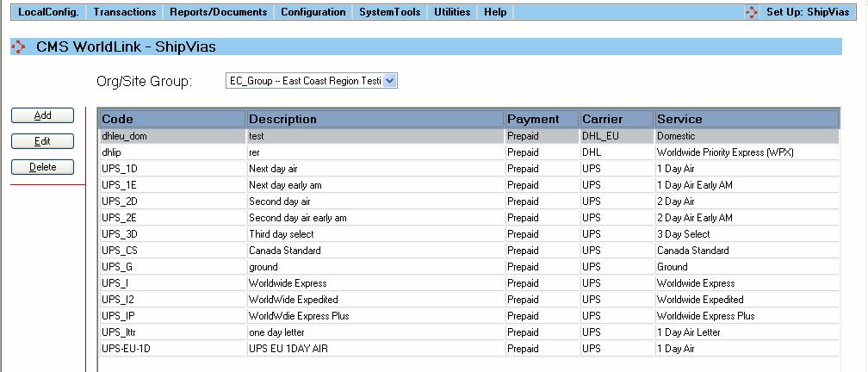
Task: Sort by the Description column header
Action: tap(374, 119)
